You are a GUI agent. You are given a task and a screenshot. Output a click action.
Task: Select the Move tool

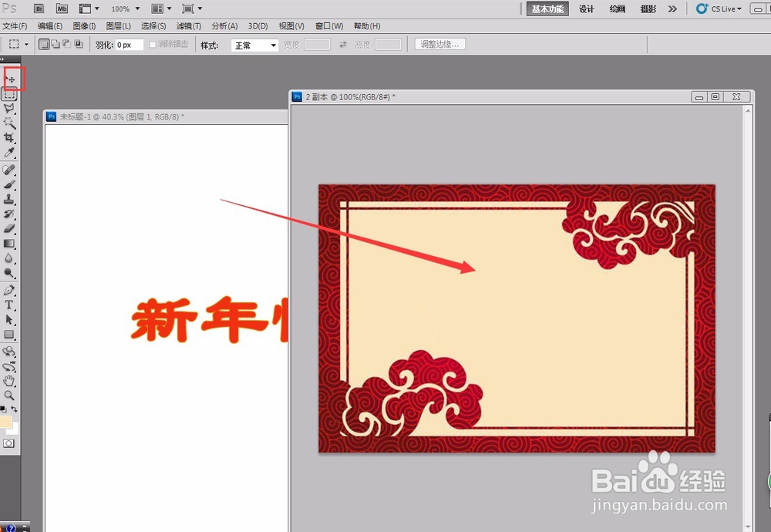click(11, 79)
